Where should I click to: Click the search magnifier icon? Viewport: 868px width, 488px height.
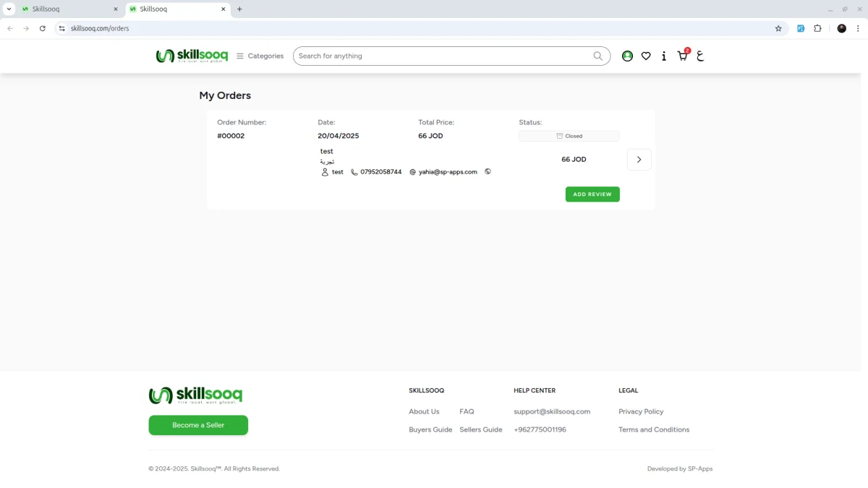coord(598,56)
